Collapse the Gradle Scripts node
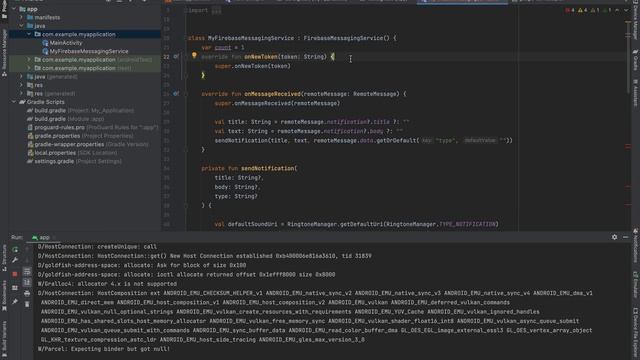 coord(14,102)
